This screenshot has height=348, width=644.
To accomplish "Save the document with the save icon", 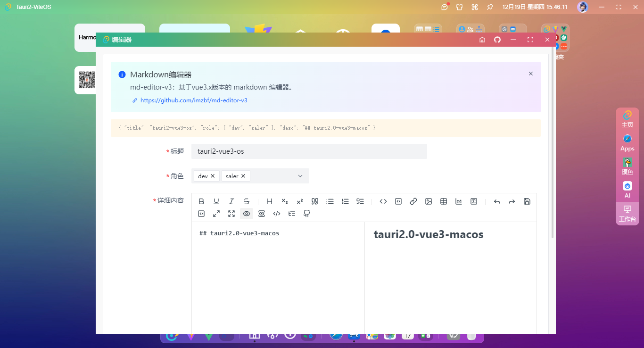I will click(527, 201).
